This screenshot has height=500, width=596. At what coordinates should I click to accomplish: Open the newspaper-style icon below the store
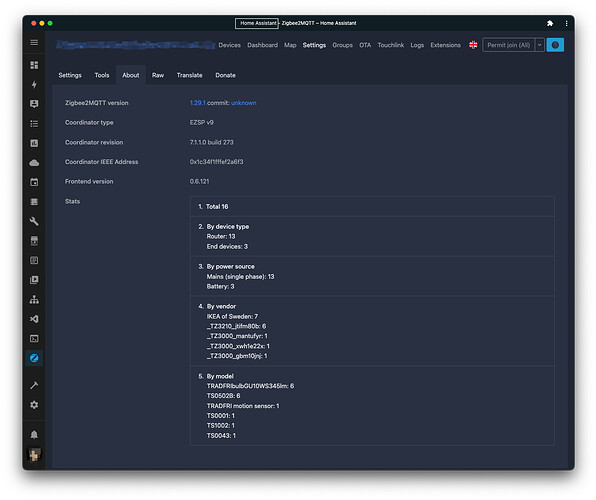coord(34,260)
